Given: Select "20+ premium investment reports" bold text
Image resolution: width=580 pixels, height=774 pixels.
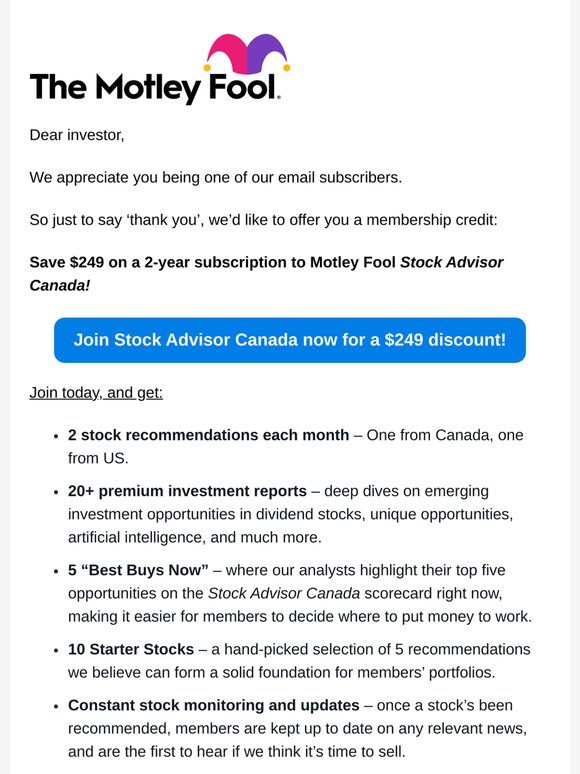Looking at the screenshot, I should point(188,491).
